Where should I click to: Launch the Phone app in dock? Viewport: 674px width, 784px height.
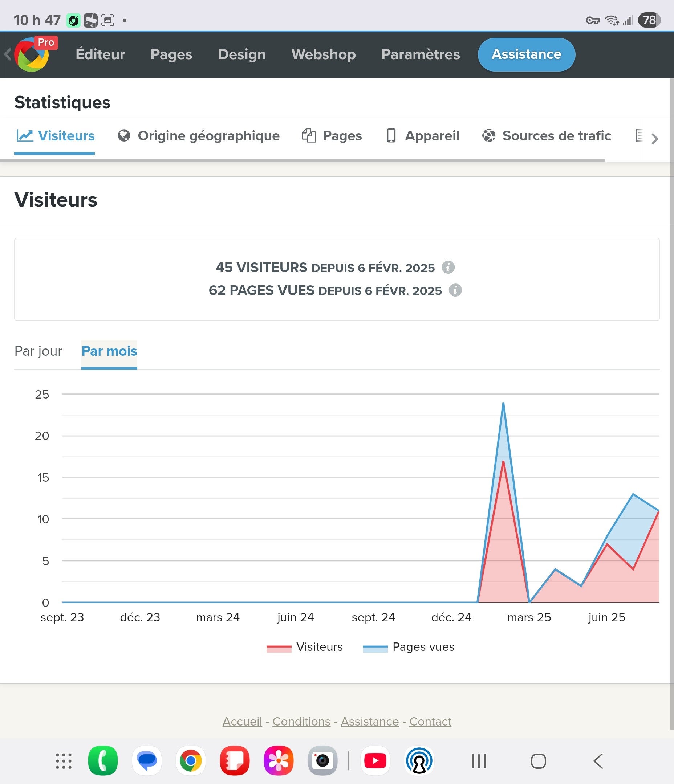click(103, 760)
